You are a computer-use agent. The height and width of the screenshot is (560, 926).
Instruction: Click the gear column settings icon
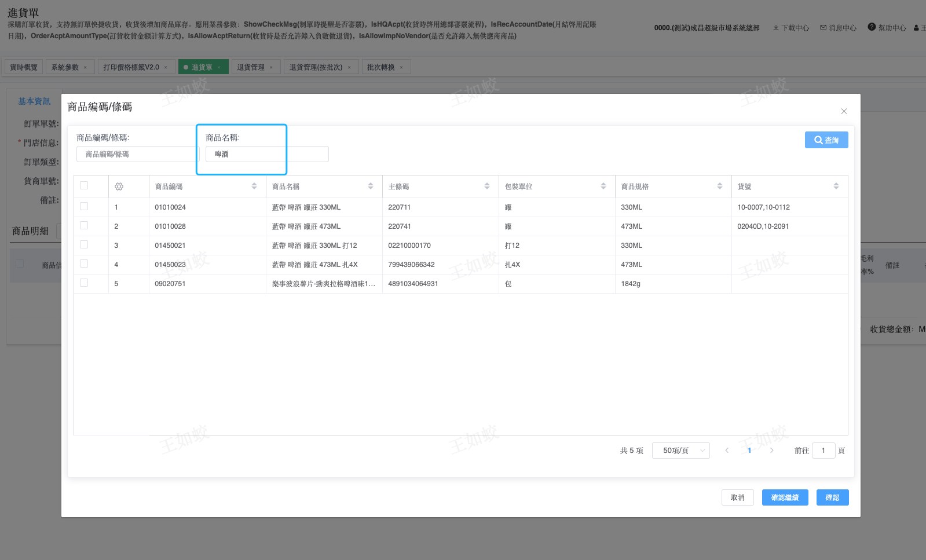click(x=119, y=186)
